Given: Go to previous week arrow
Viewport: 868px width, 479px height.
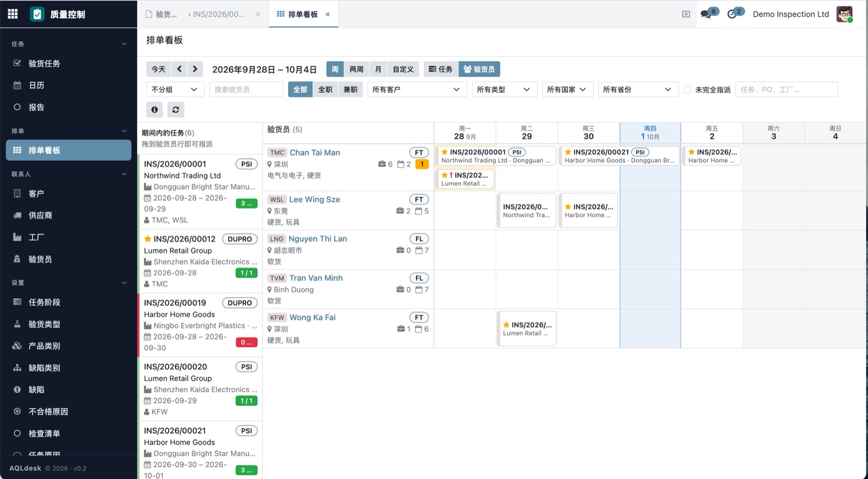Looking at the screenshot, I should pyautogui.click(x=180, y=69).
